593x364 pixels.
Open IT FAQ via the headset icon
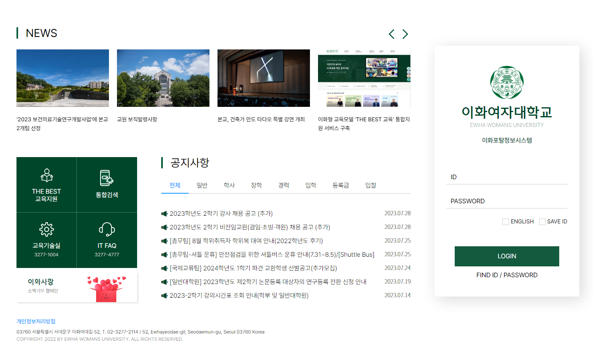pyautogui.click(x=107, y=229)
